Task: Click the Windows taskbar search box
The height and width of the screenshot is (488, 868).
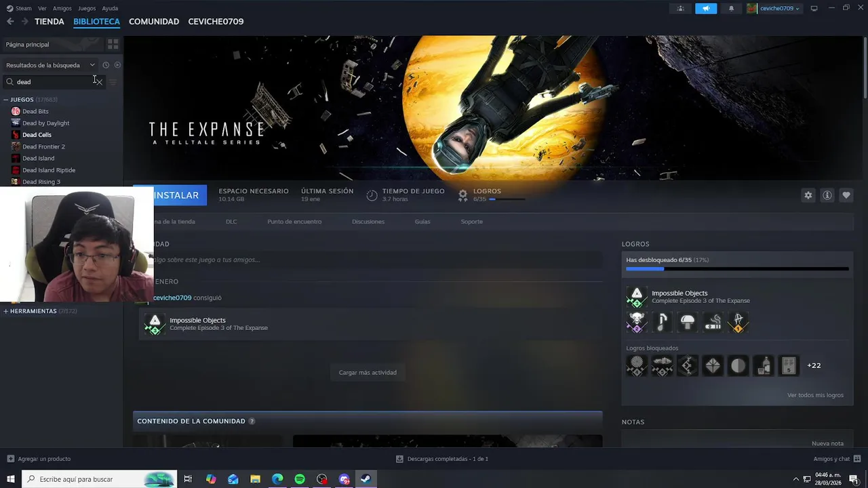Action: pyautogui.click(x=99, y=479)
